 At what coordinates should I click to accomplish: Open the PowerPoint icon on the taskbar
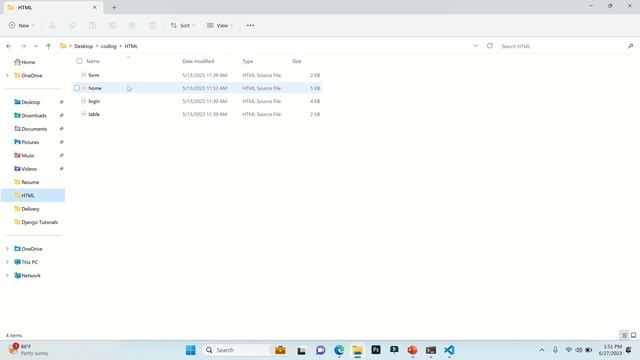[x=412, y=350]
